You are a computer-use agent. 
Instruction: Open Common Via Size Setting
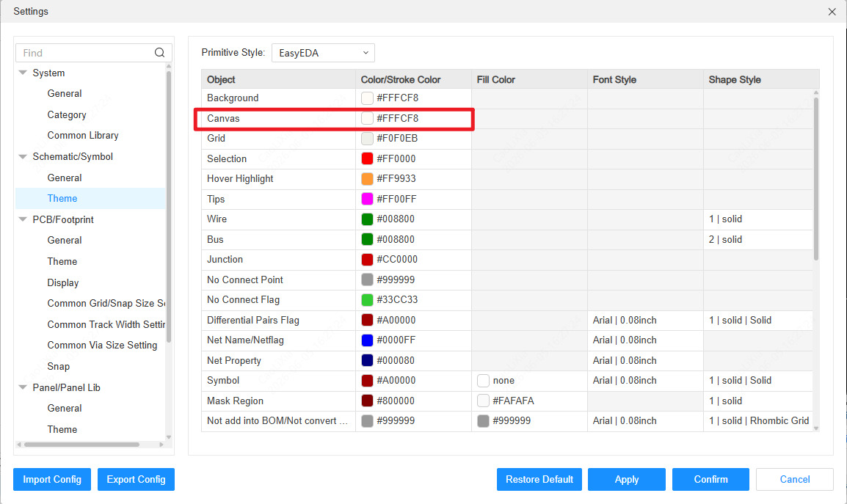(x=102, y=345)
